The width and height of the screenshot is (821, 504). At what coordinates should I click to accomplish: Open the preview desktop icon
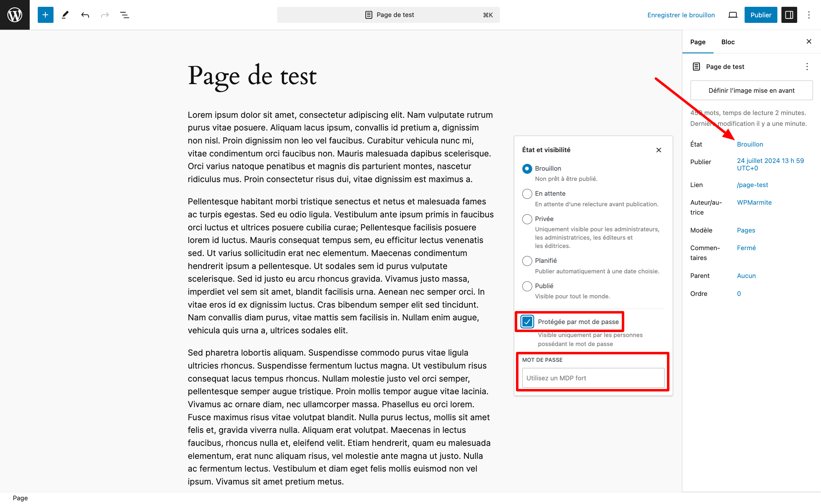(733, 15)
